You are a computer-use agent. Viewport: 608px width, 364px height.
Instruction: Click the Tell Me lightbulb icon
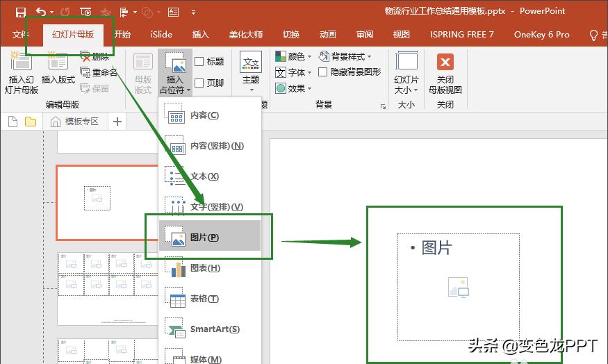tap(593, 35)
